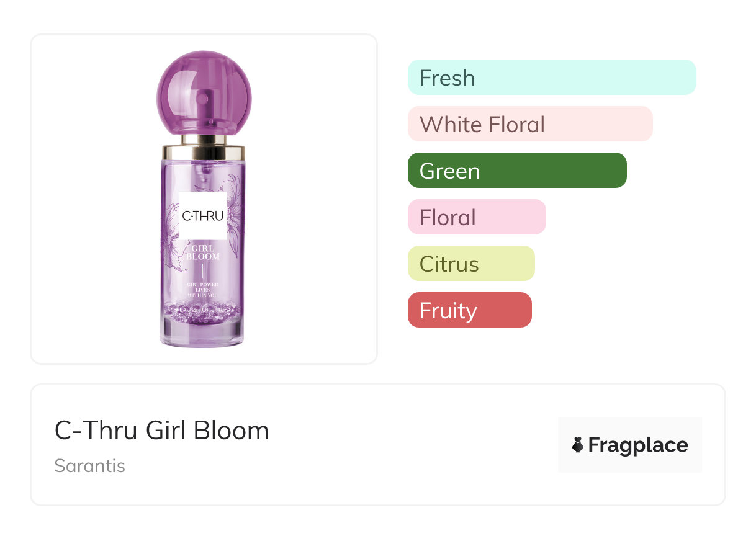Click the Eau de Toilette text on bottle
The height and width of the screenshot is (536, 756).
[203, 306]
